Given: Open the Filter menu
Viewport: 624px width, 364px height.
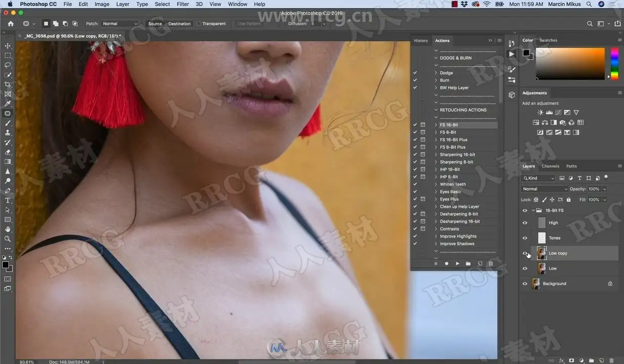Looking at the screenshot, I should (x=183, y=4).
